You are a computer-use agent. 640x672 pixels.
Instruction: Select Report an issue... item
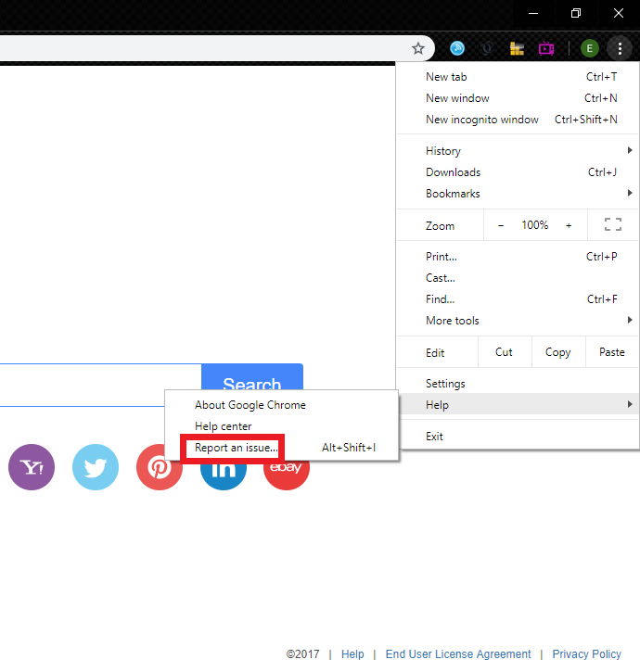coord(281,448)
